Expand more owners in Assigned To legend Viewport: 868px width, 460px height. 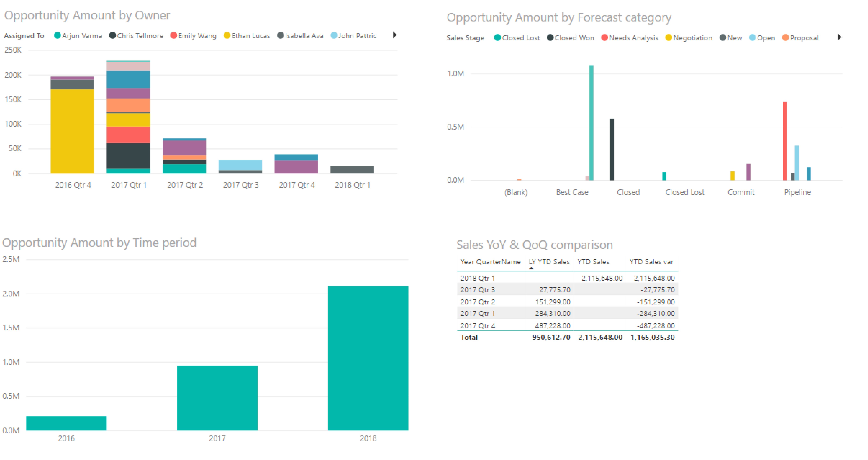coord(395,35)
